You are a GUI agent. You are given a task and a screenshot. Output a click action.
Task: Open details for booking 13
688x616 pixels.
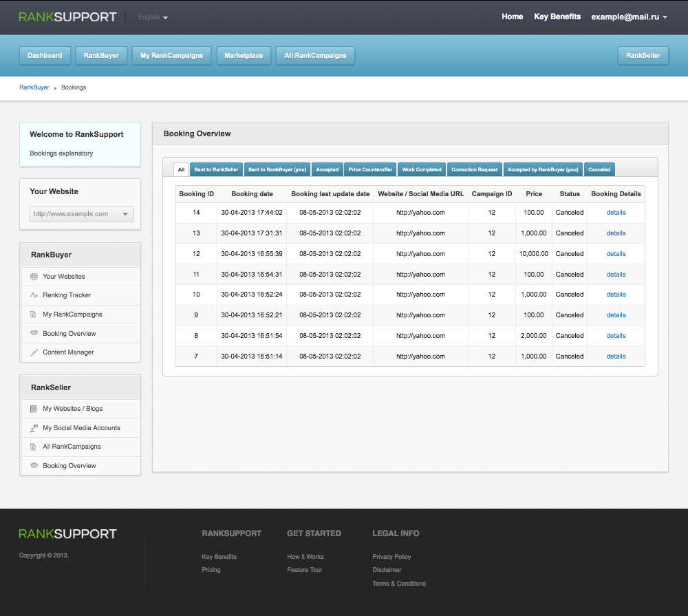coord(616,233)
